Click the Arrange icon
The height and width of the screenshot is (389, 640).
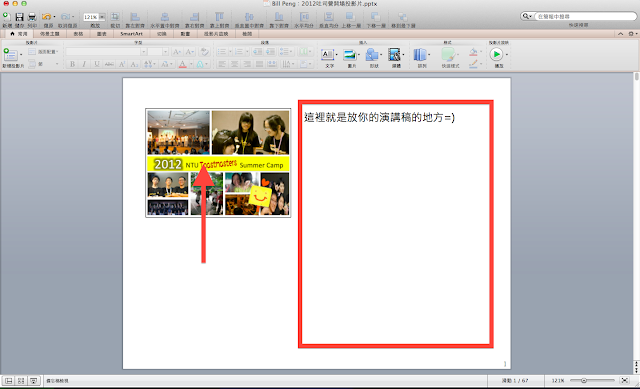tap(420, 55)
